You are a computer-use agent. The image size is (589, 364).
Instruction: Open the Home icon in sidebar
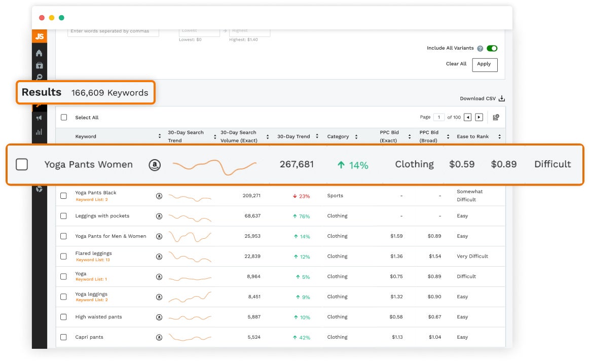(40, 53)
